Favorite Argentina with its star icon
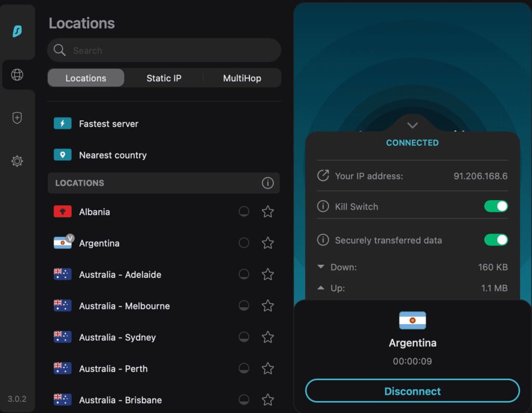 (268, 243)
